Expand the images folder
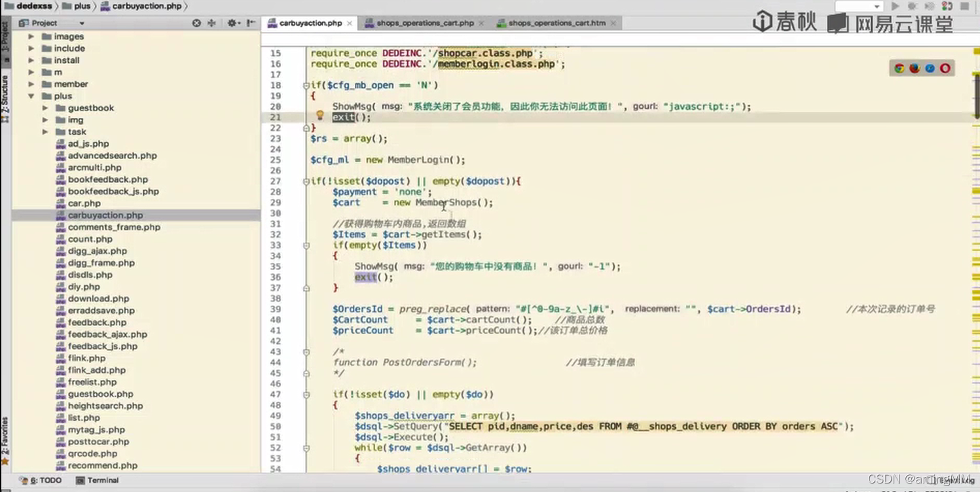Screen dimensions: 980x492 point(31,37)
